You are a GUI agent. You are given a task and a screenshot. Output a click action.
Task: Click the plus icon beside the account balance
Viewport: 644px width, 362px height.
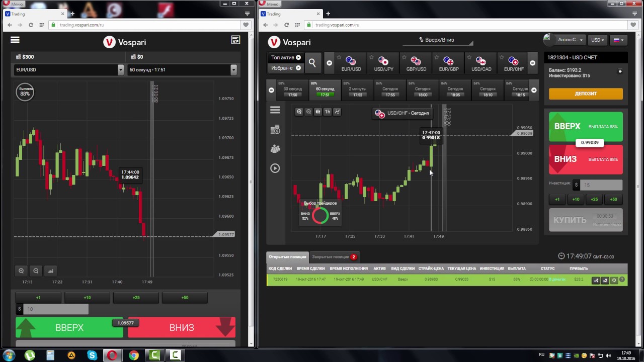point(620,71)
